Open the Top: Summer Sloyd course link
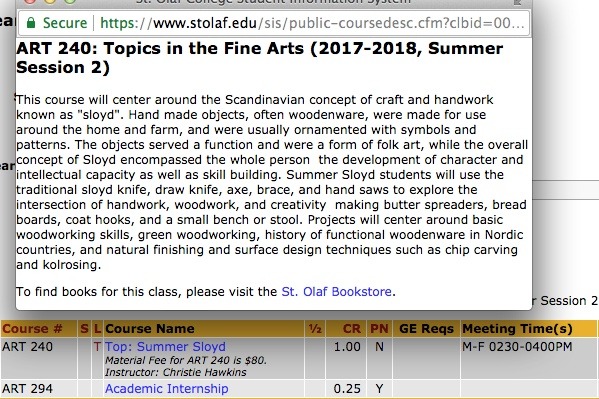Image resolution: width=599 pixels, height=399 pixels. pyautogui.click(x=165, y=347)
